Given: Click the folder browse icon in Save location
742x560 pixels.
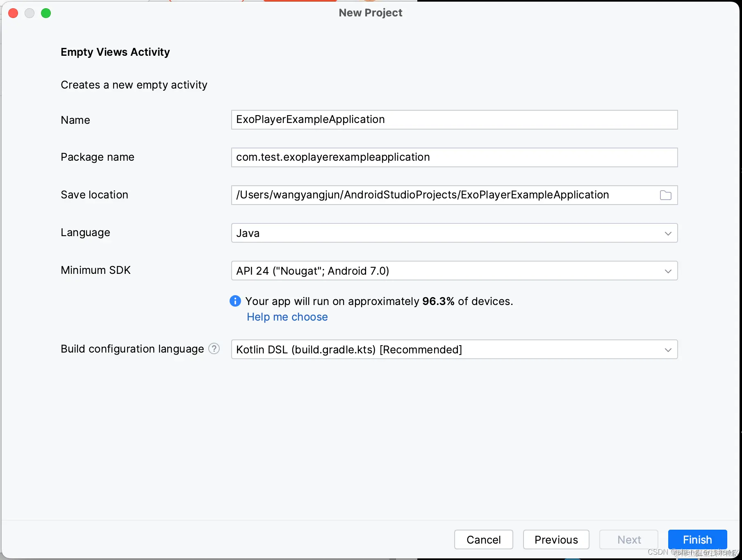Looking at the screenshot, I should pos(665,195).
